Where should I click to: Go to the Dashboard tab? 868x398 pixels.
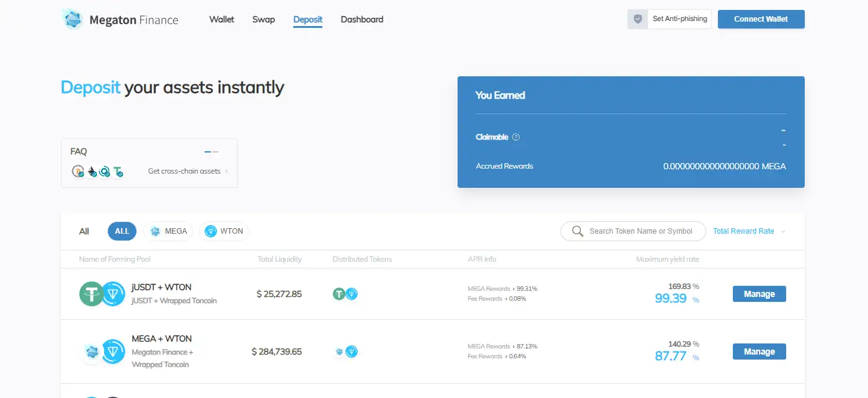click(x=362, y=19)
